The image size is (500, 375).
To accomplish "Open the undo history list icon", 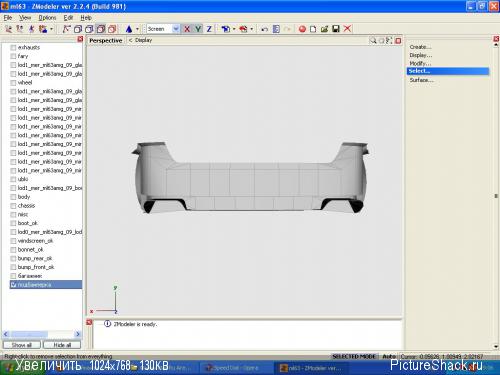I will [276, 29].
